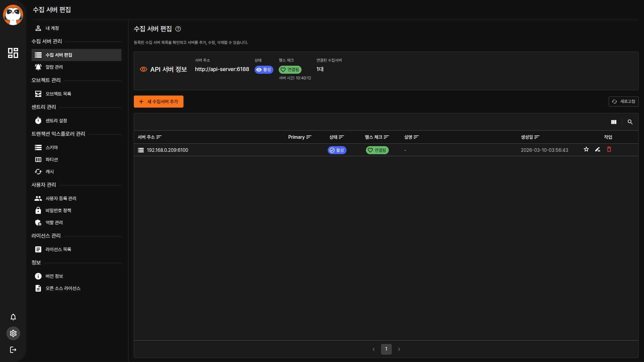Go to the next page arrow in pagination
Viewport: 644px width, 362px height.
point(399,349)
